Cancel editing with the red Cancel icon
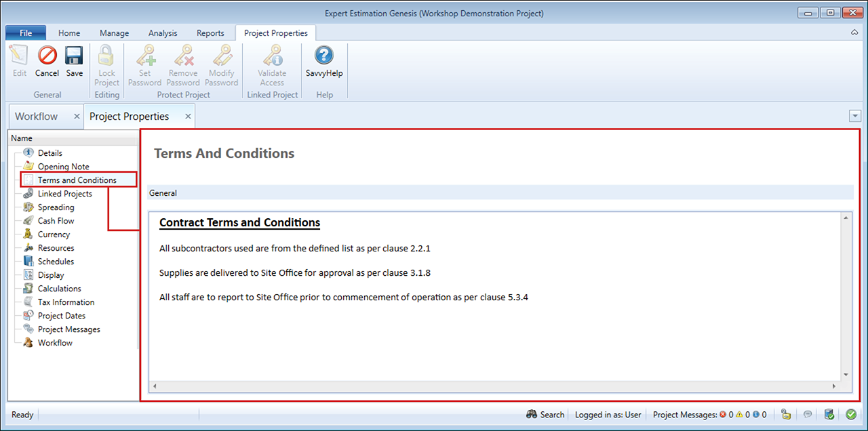This screenshot has width=868, height=431. (47, 61)
